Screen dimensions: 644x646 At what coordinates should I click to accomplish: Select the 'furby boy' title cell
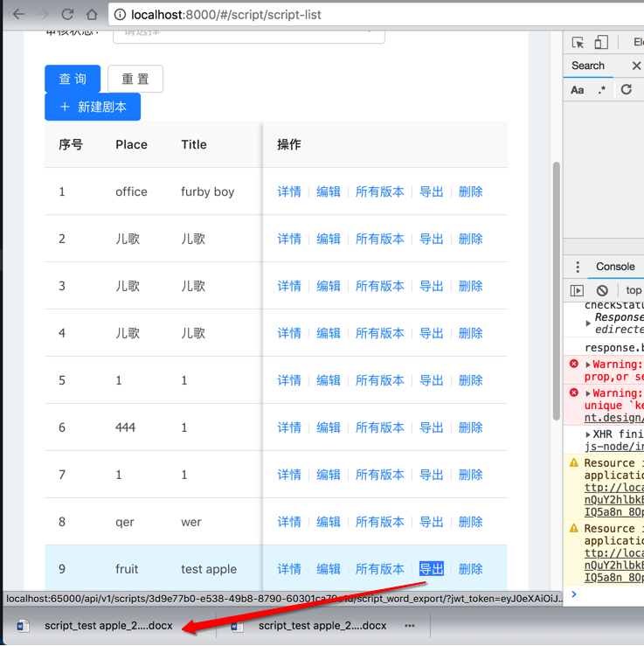[207, 191]
